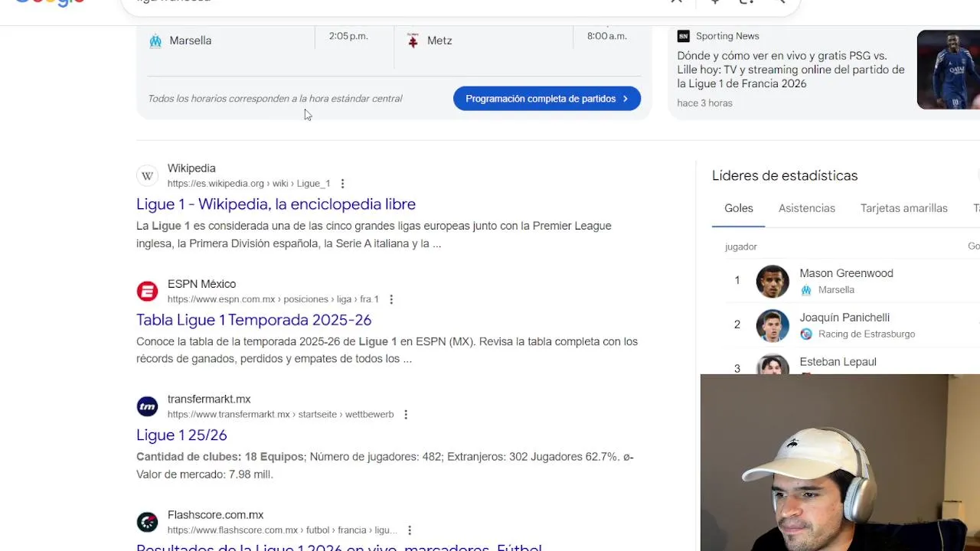Click the jugador column header
Image resolution: width=980 pixels, height=551 pixels.
click(x=740, y=246)
